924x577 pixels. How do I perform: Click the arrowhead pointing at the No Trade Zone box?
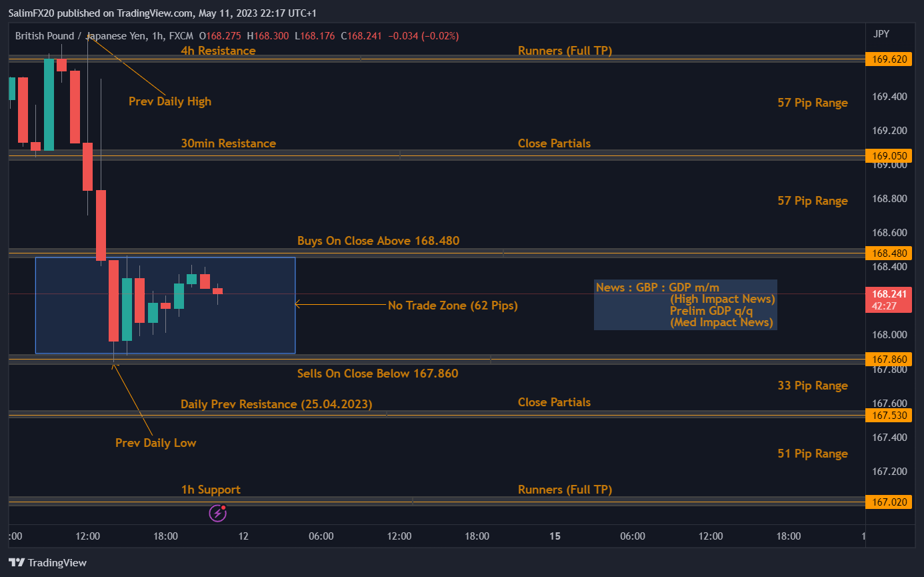(297, 305)
